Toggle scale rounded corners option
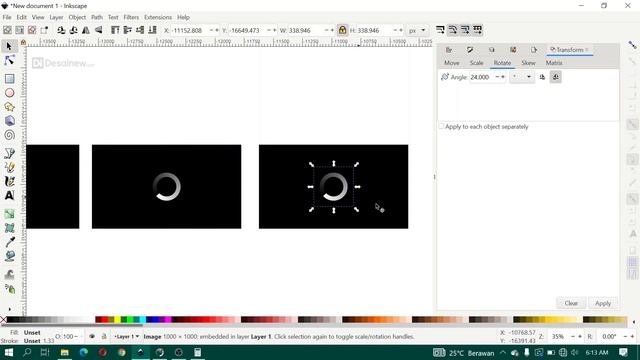 click(x=453, y=30)
